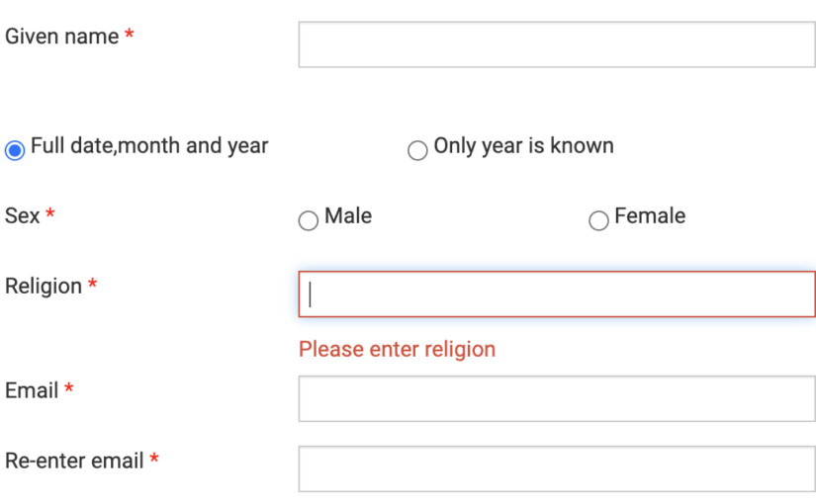The width and height of the screenshot is (816, 504).
Task: Select the 'Full date,month and year' radio button
Action: [x=15, y=150]
